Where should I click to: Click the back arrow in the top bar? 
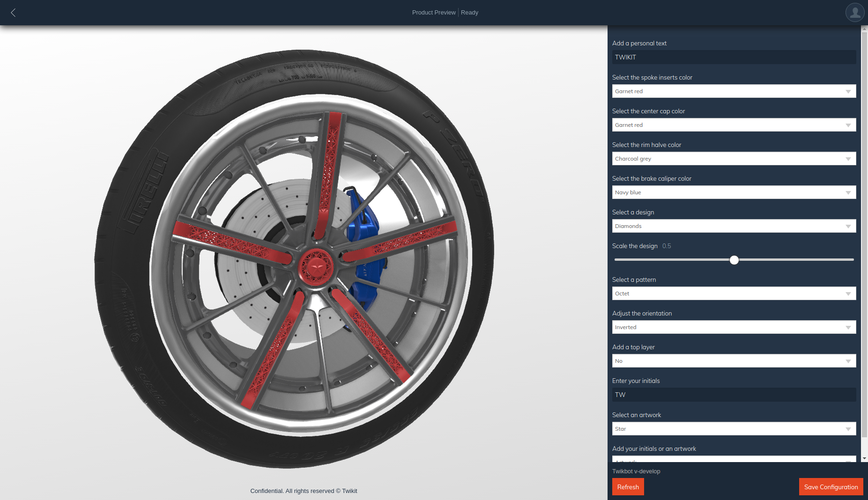point(13,13)
